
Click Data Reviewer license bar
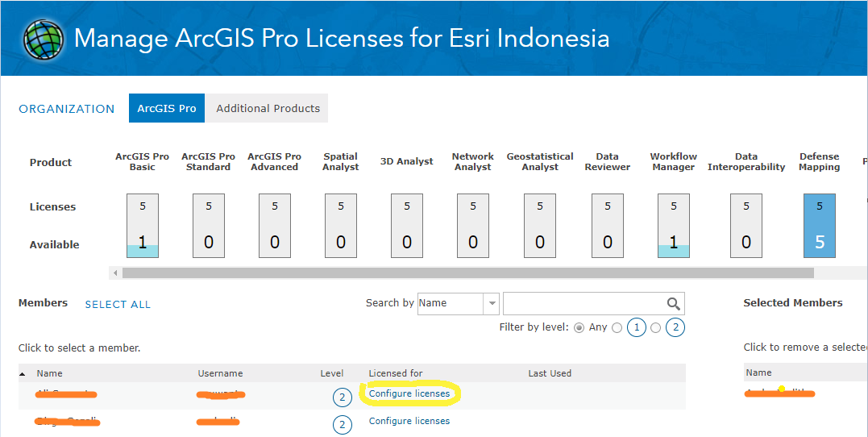607,226
